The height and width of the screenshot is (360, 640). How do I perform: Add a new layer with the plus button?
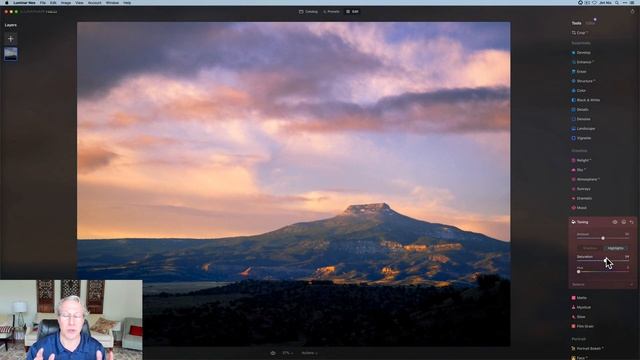pyautogui.click(x=11, y=39)
